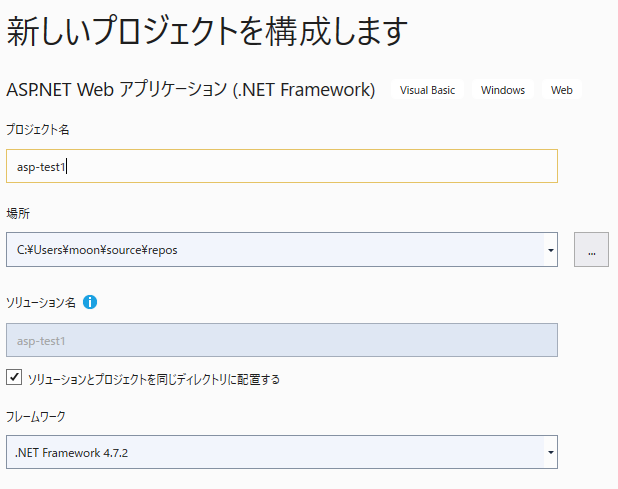Click the Visual Basic tag
618x489 pixels.
pyautogui.click(x=427, y=90)
